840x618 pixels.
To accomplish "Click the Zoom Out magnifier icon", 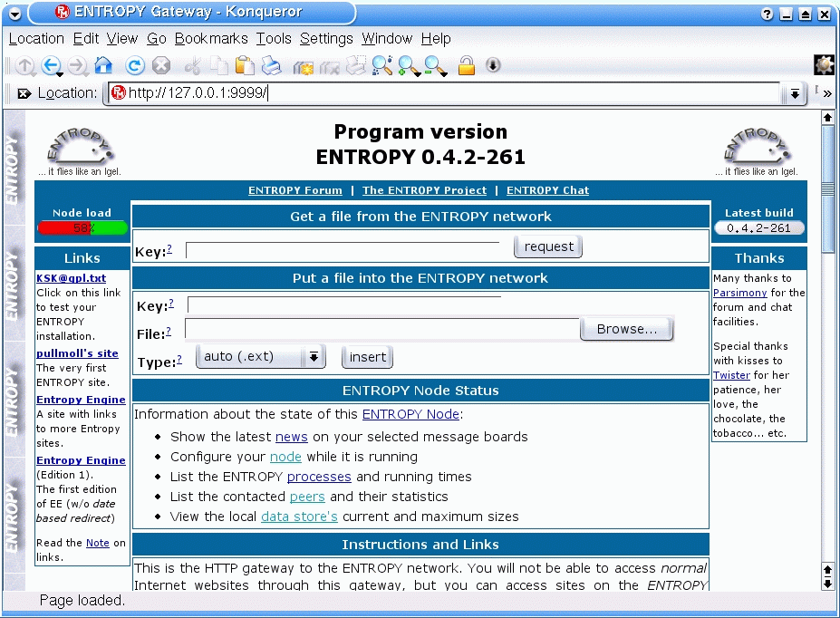I will 436,66.
